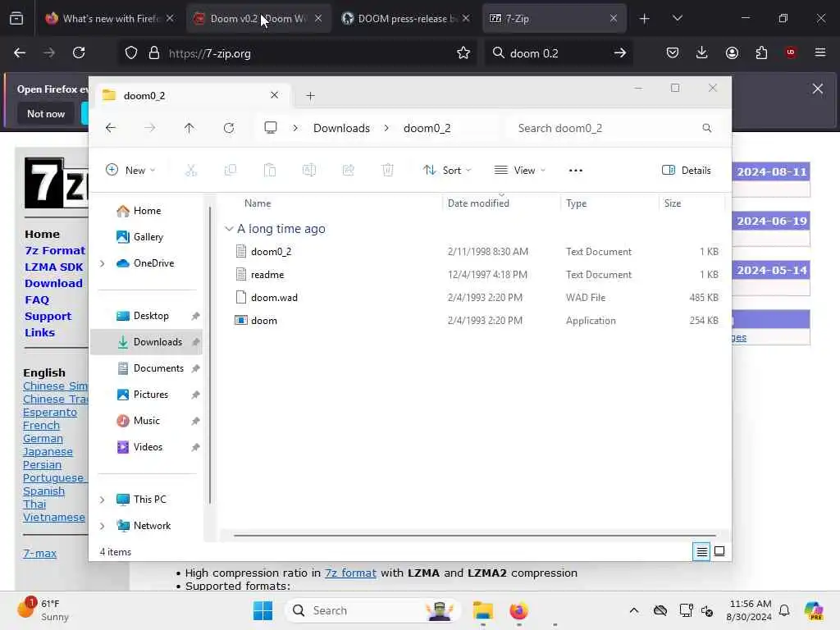Open the list all tabs chevron
The height and width of the screenshot is (630, 840).
pyautogui.click(x=677, y=19)
